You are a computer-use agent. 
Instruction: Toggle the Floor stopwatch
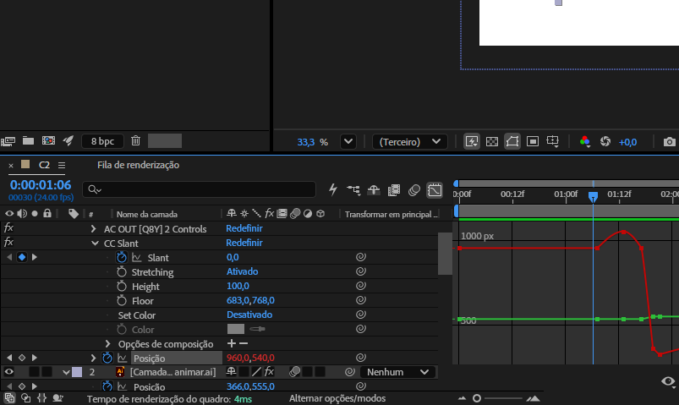tap(121, 301)
